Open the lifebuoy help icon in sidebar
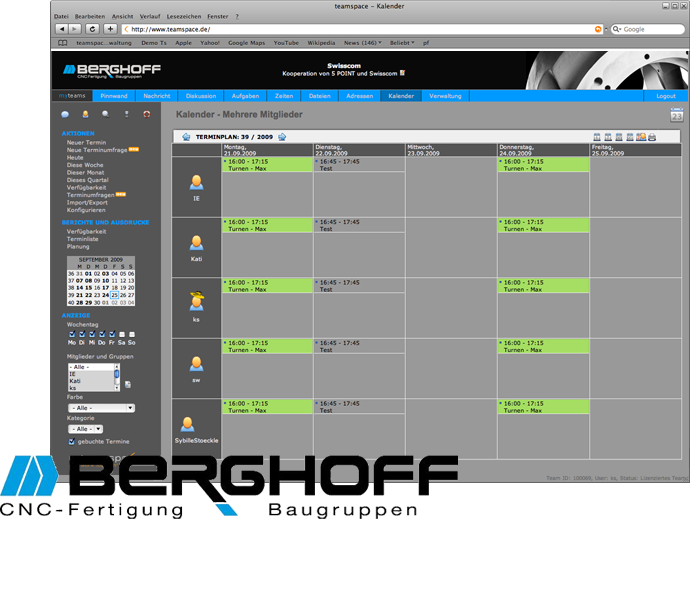Screen dimensions: 690x600 [147, 114]
